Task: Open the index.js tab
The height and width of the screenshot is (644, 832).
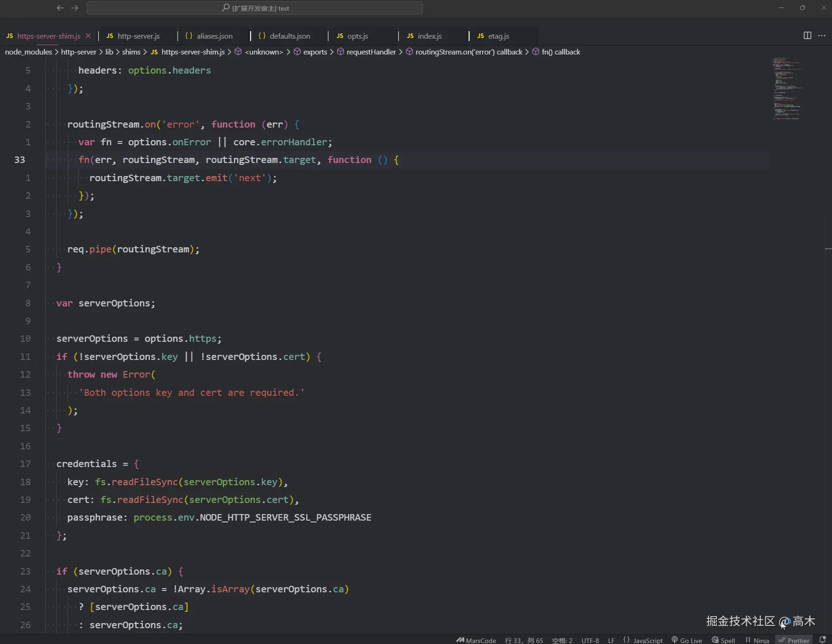Action: coord(430,36)
